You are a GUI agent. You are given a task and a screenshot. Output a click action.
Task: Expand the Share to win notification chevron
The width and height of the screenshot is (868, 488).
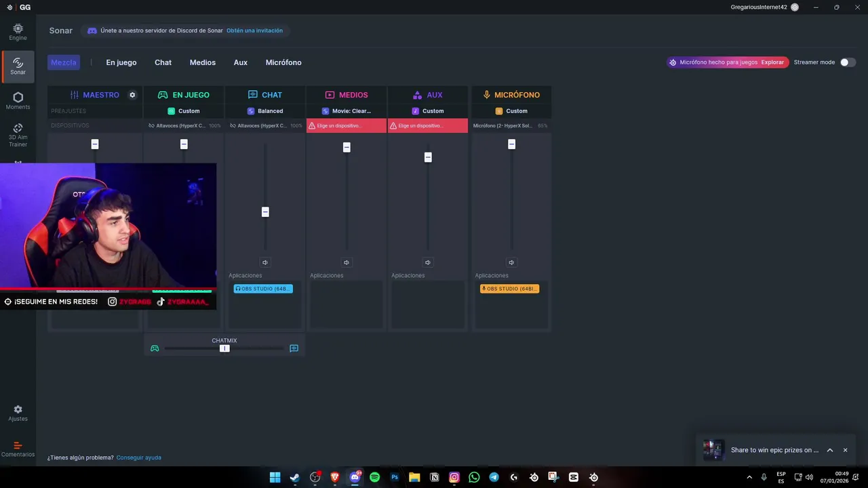(x=829, y=450)
